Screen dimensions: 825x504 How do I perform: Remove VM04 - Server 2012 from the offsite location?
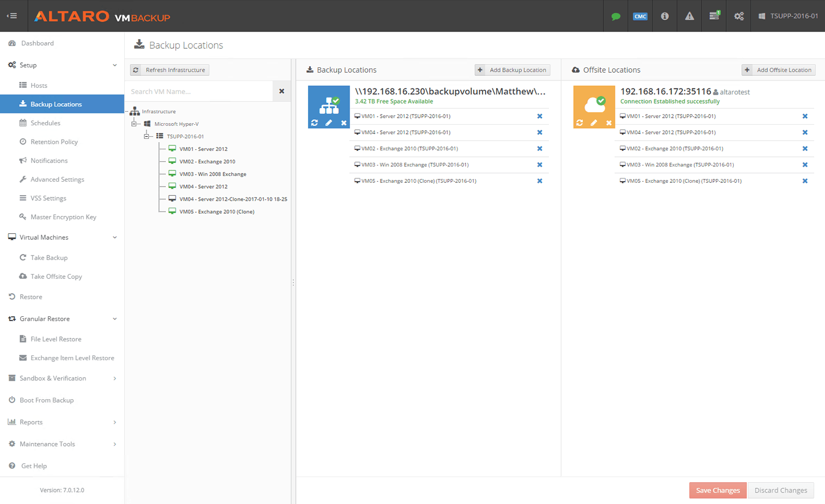click(805, 132)
